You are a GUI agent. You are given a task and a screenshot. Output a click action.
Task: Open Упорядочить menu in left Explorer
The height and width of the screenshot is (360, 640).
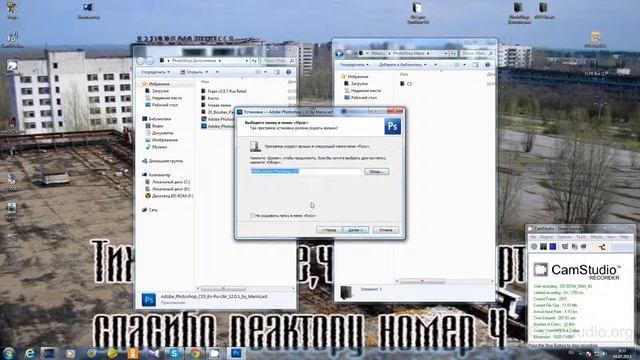[156, 72]
